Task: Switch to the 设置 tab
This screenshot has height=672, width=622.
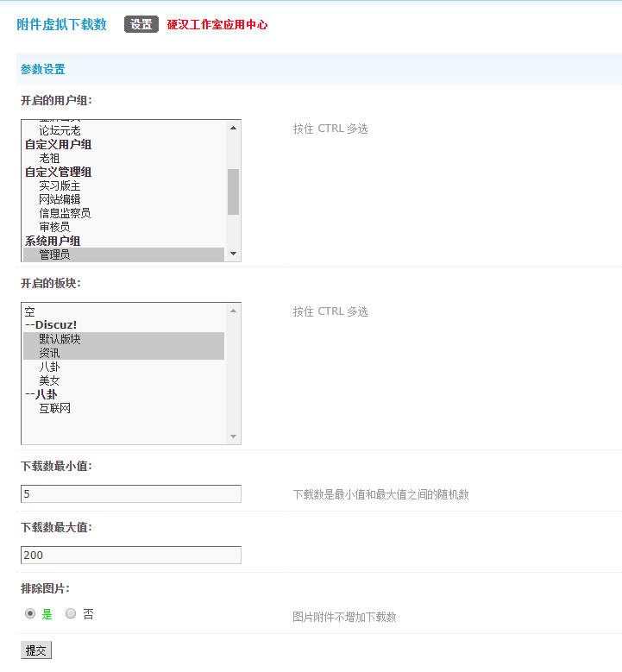Action: 141,24
